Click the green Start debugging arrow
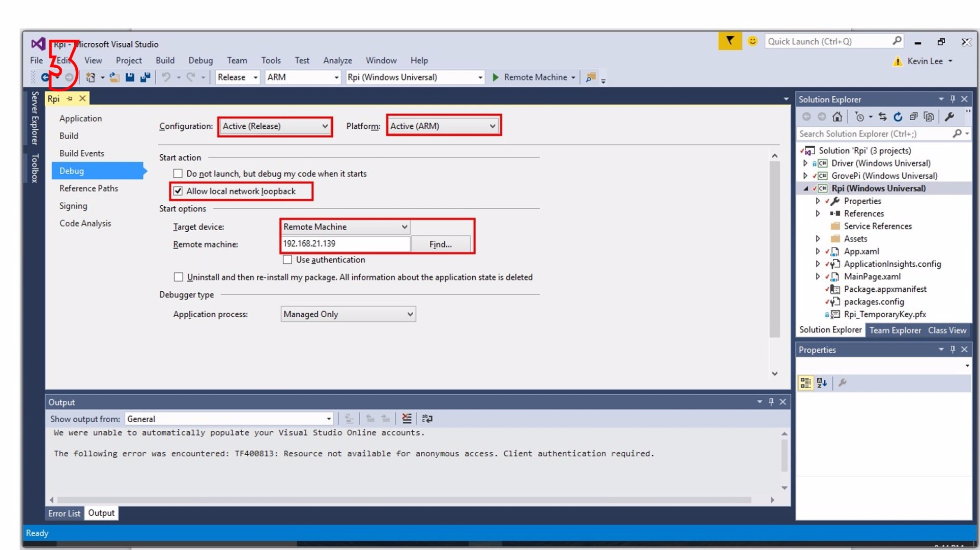 pyautogui.click(x=496, y=77)
